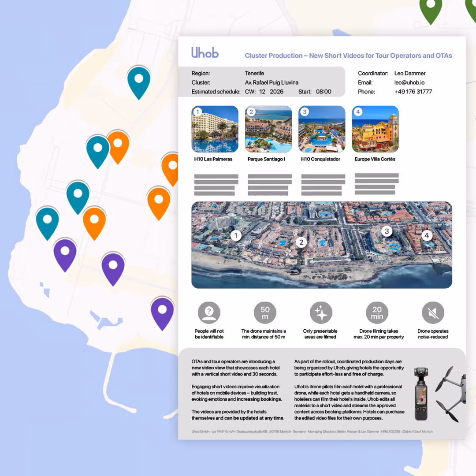Click the start time 08:00

324,92
